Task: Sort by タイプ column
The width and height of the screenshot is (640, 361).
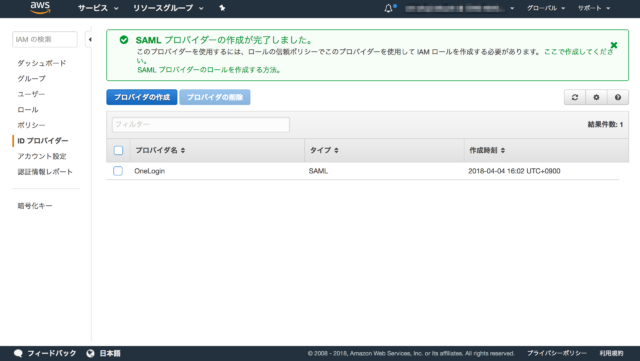Action: [x=324, y=150]
